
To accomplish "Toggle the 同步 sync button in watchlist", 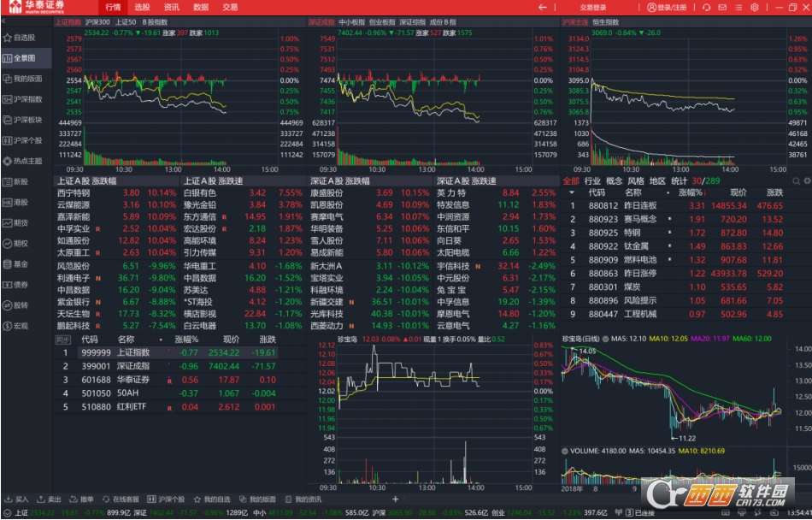I will click(62, 340).
